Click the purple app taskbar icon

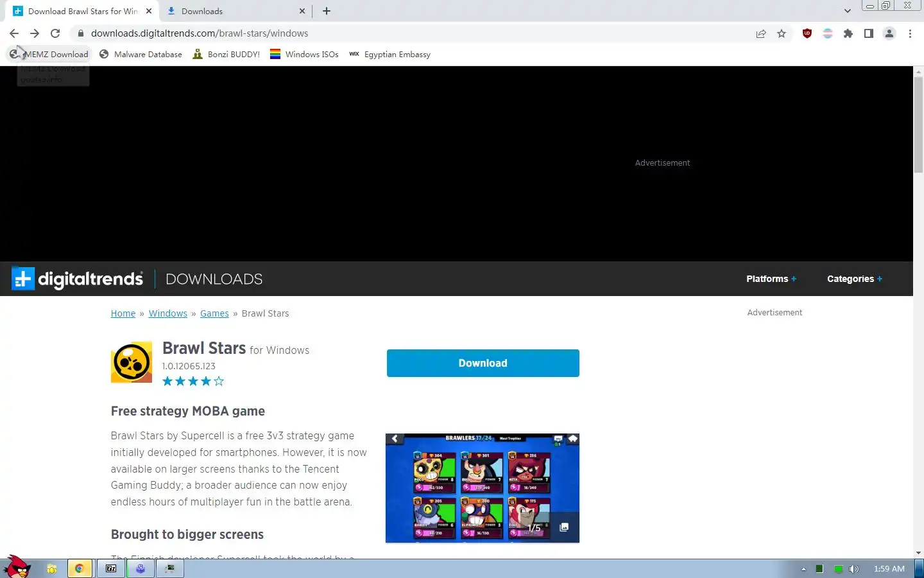(x=141, y=568)
